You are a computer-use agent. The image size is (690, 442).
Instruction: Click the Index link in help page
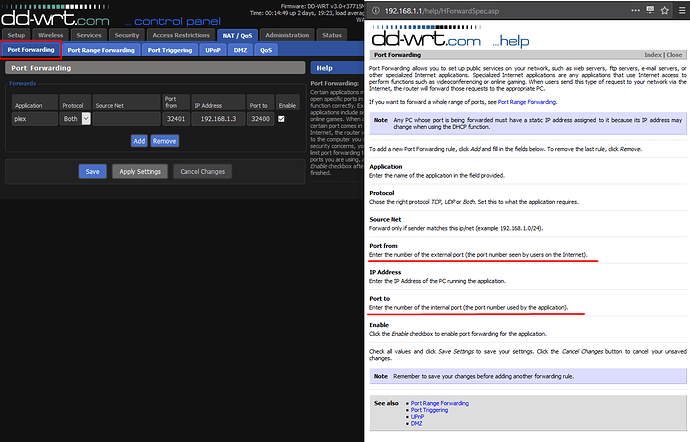(653, 55)
